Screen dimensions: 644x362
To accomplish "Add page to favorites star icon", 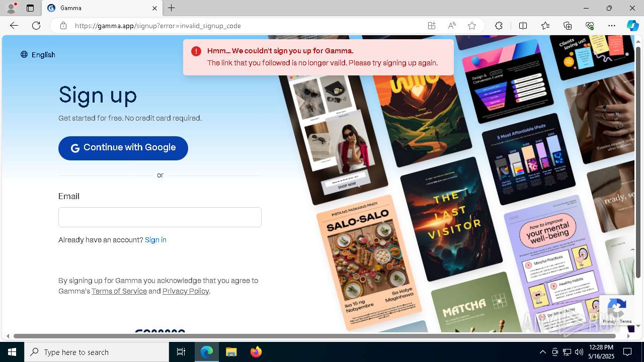I will coord(472,26).
